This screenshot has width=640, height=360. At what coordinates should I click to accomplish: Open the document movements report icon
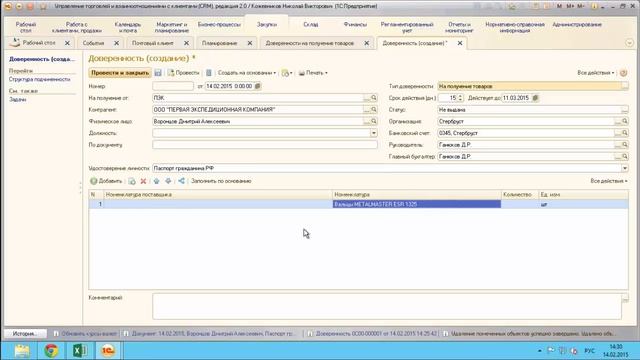(209, 73)
